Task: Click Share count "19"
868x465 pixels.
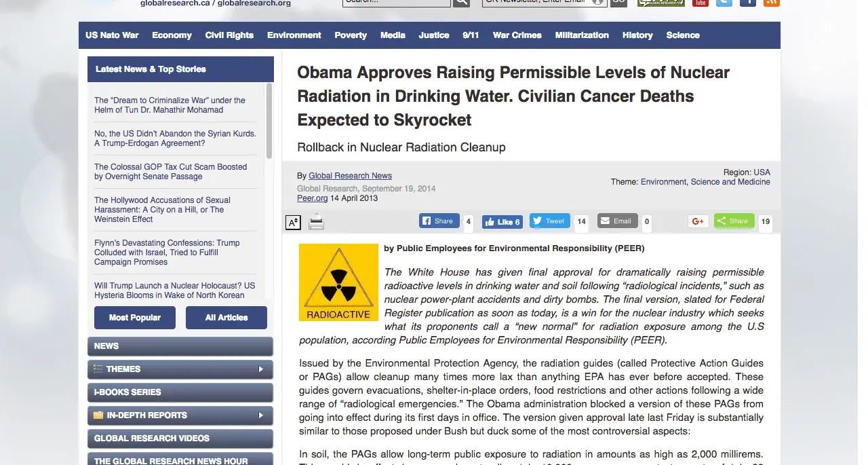Action: 765,221
